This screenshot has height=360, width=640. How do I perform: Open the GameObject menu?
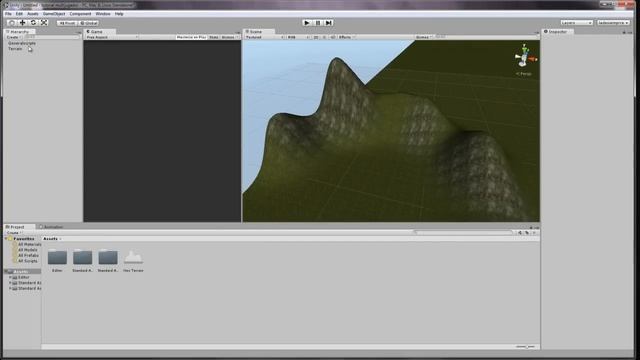(x=54, y=14)
